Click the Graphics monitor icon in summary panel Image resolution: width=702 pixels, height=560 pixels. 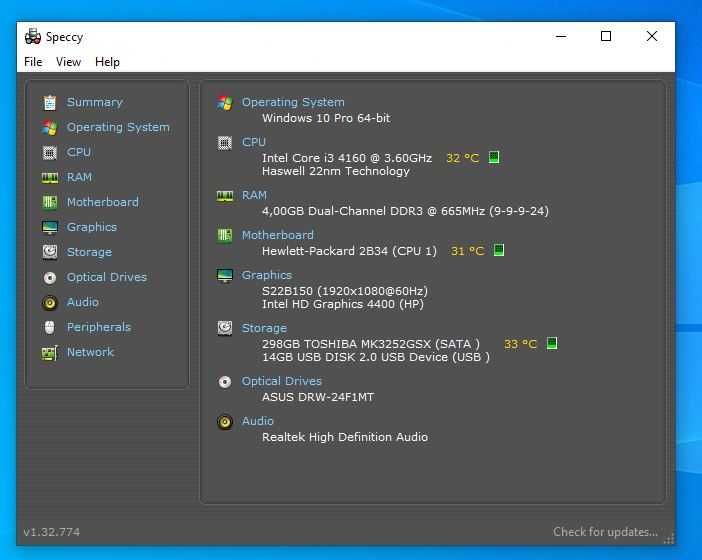coord(225,275)
